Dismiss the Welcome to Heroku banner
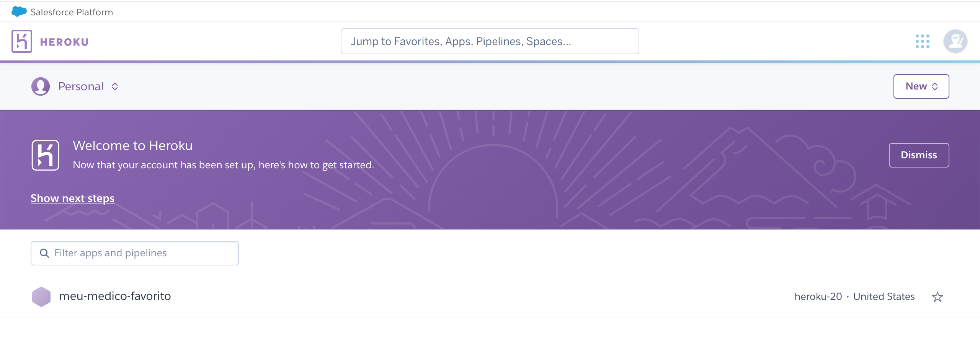The height and width of the screenshot is (358, 980). pyautogui.click(x=919, y=155)
